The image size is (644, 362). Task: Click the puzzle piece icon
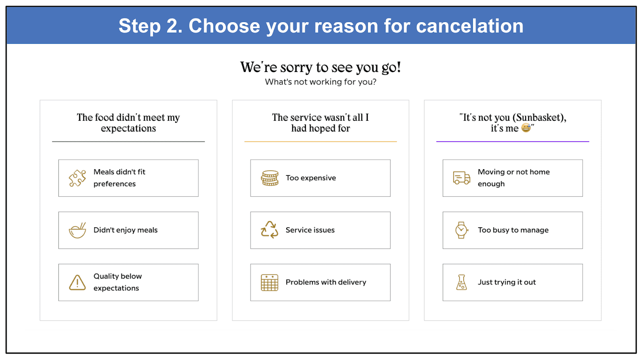point(77,178)
